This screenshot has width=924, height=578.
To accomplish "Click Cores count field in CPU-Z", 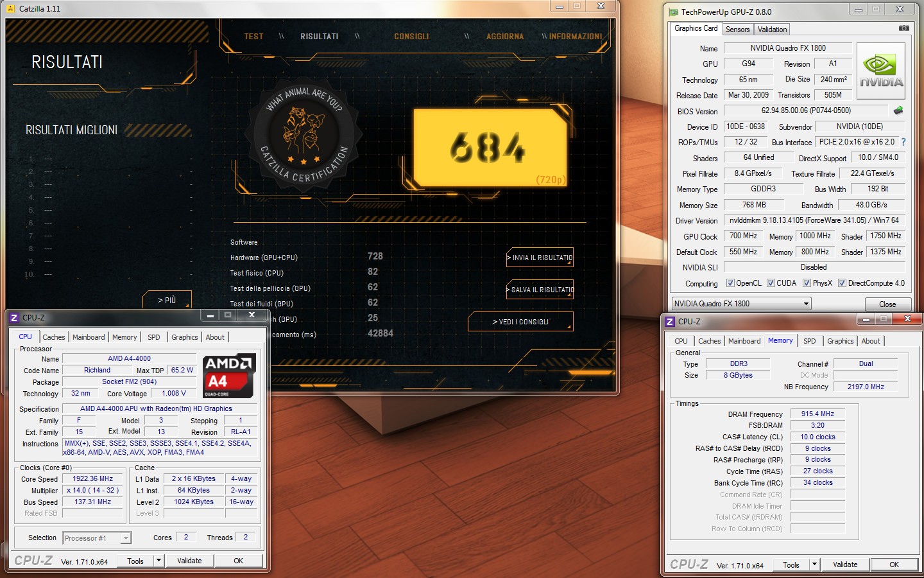I will pyautogui.click(x=186, y=537).
